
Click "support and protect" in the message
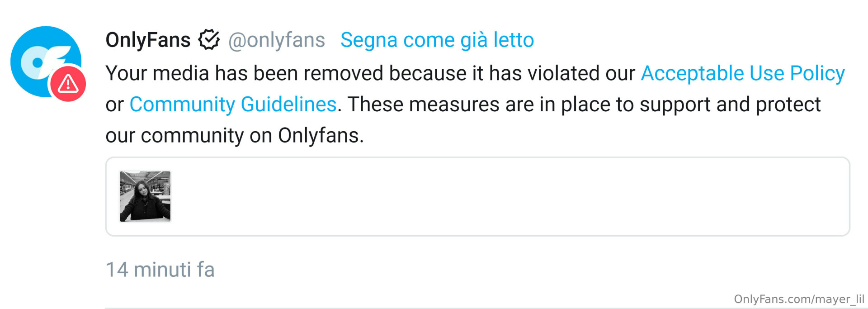pyautogui.click(x=730, y=105)
